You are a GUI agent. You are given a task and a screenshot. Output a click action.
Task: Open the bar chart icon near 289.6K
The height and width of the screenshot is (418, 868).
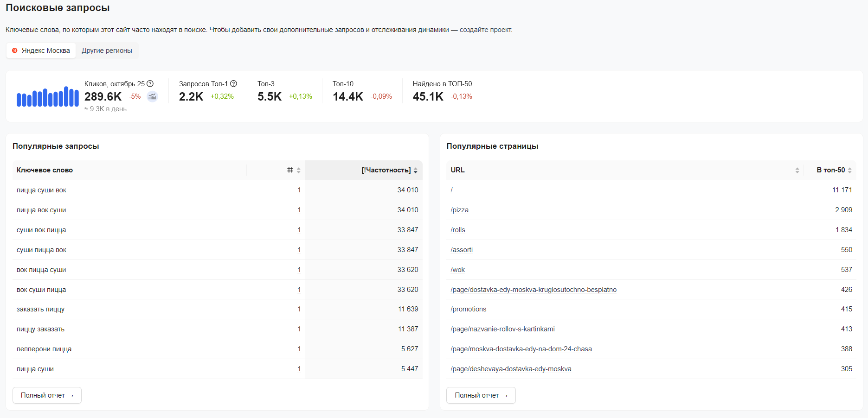pyautogui.click(x=152, y=96)
